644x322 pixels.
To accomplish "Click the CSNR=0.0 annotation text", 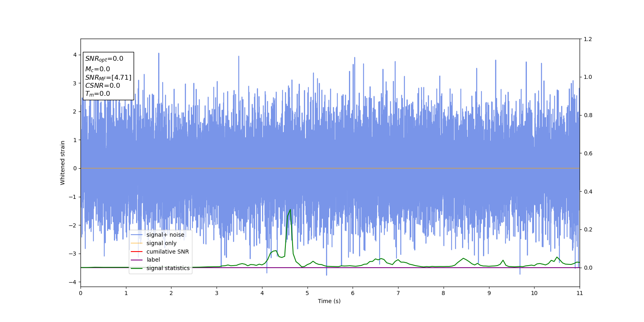I will pos(103,85).
